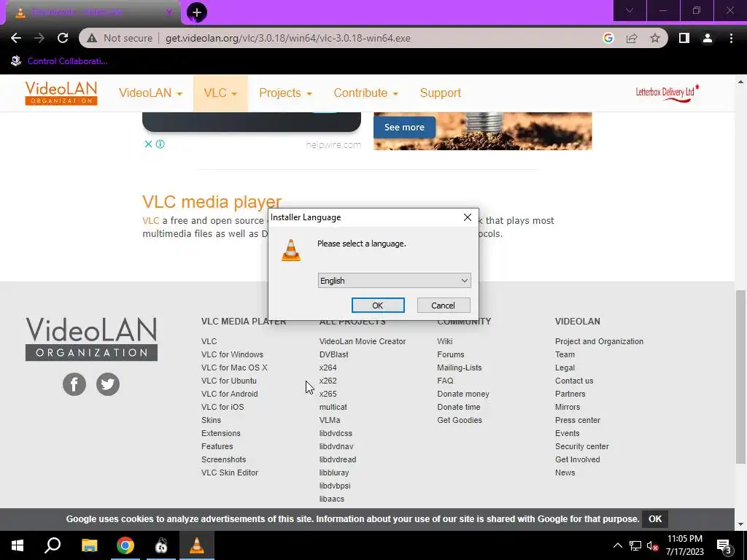Open the Press center link
This screenshot has height=560, width=747.
click(578, 420)
